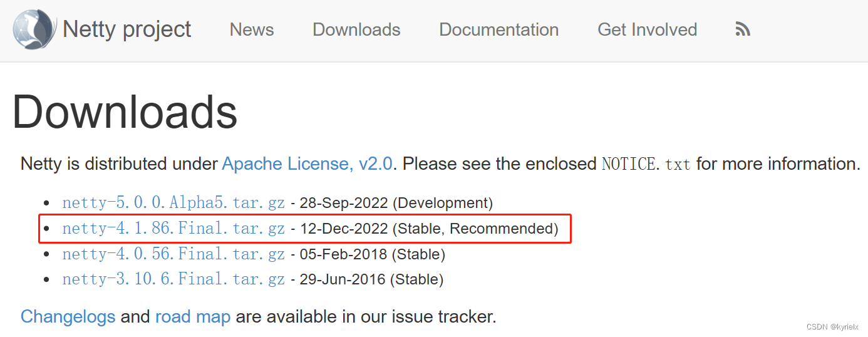Open the Documentation menu
Viewport: 868px width, 337px height.
[499, 29]
